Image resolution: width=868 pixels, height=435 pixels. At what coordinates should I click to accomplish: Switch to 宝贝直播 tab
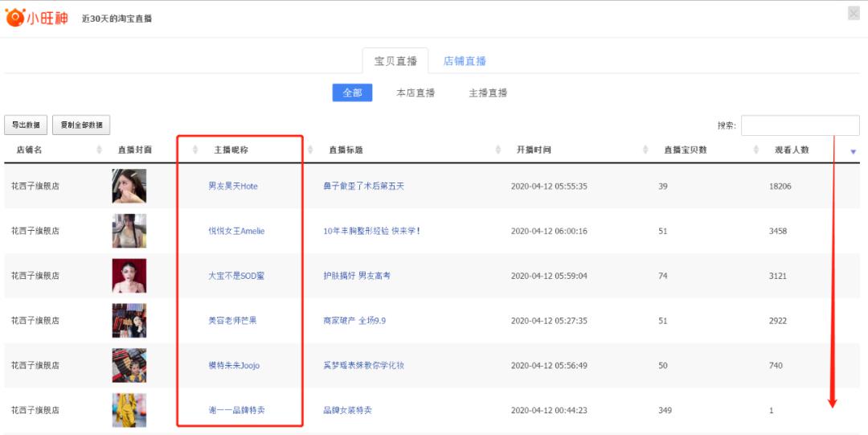click(x=395, y=61)
